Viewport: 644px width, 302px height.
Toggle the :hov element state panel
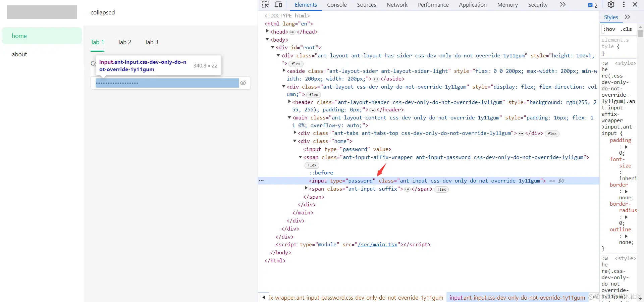(x=609, y=29)
